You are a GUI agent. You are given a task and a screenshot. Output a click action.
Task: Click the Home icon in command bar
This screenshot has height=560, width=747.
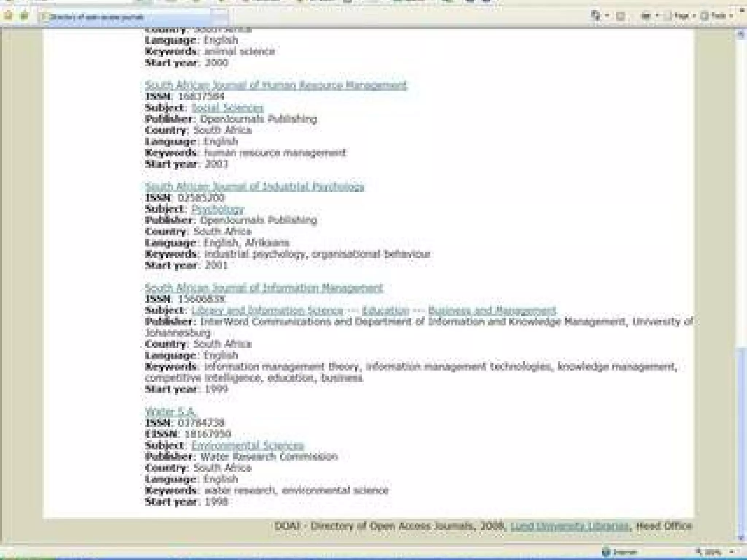click(595, 15)
